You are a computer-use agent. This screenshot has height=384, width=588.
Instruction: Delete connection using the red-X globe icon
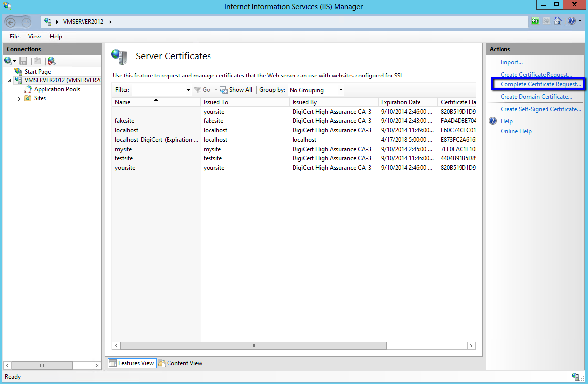(x=51, y=60)
